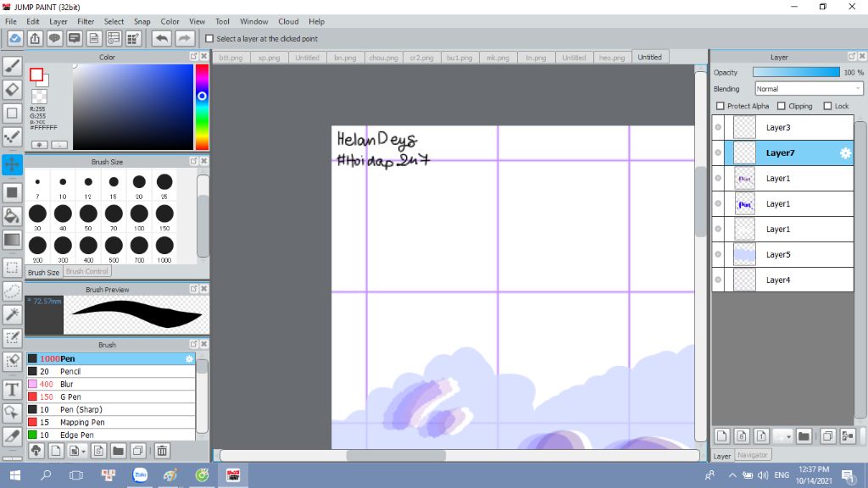Select the Gradient tool
This screenshot has height=488, width=868.
pos(12,240)
